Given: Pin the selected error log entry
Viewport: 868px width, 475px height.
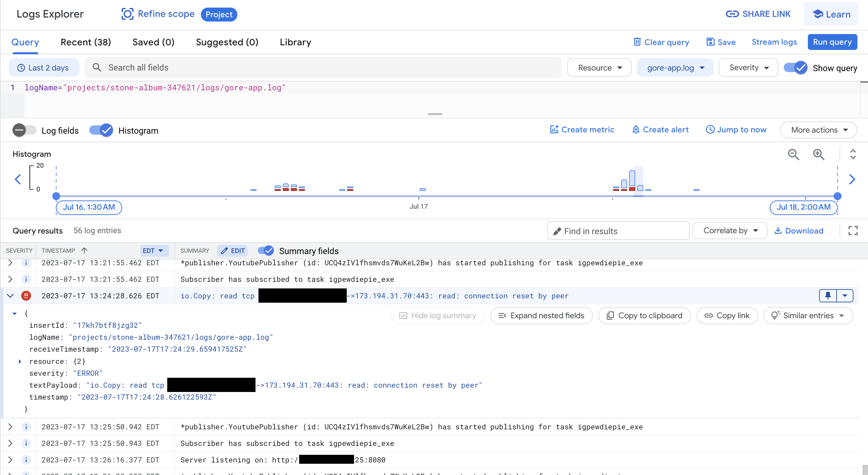Looking at the screenshot, I should [x=828, y=296].
